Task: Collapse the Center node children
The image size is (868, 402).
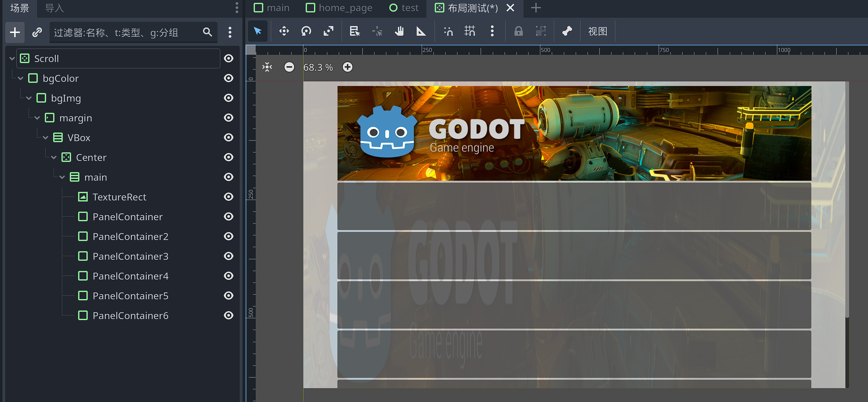Action: (54, 157)
